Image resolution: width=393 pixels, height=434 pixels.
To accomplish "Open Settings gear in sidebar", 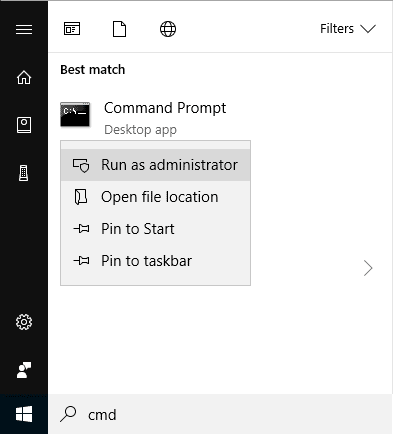I will (24, 322).
